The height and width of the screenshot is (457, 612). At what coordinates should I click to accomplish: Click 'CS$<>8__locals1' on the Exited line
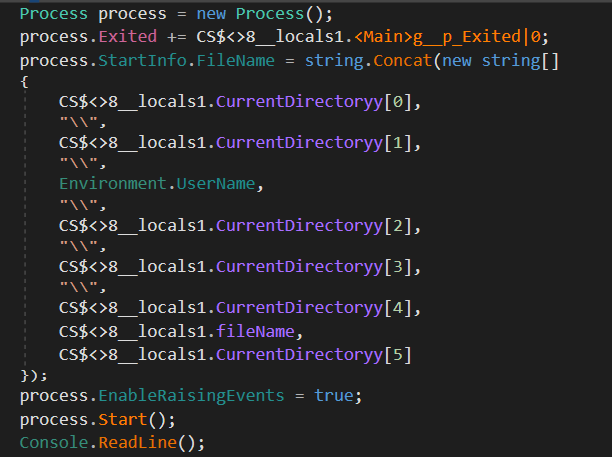click(270, 37)
